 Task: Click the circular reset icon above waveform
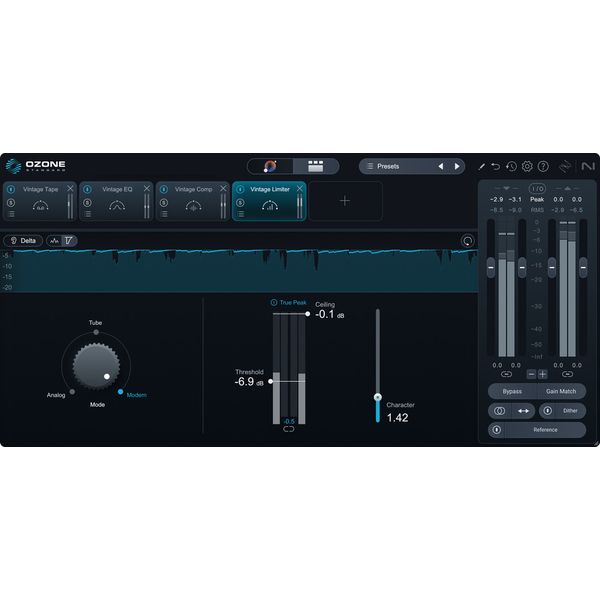pyautogui.click(x=467, y=241)
